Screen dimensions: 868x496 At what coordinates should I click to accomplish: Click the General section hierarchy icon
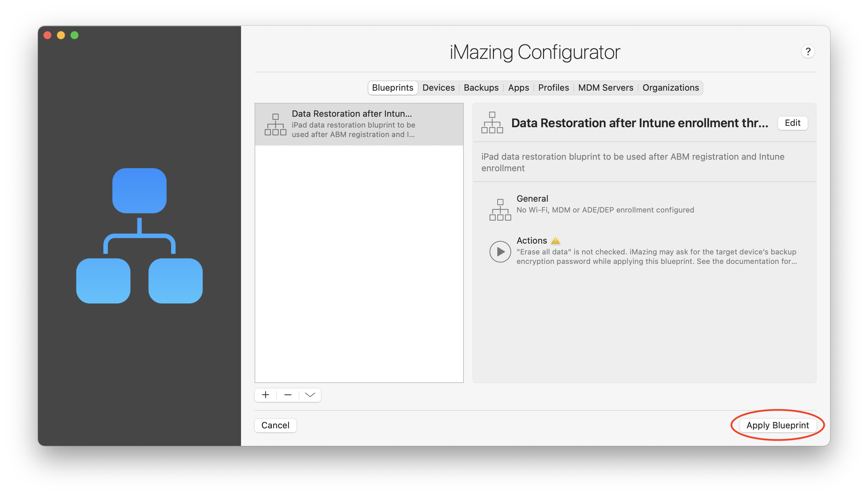pyautogui.click(x=500, y=210)
